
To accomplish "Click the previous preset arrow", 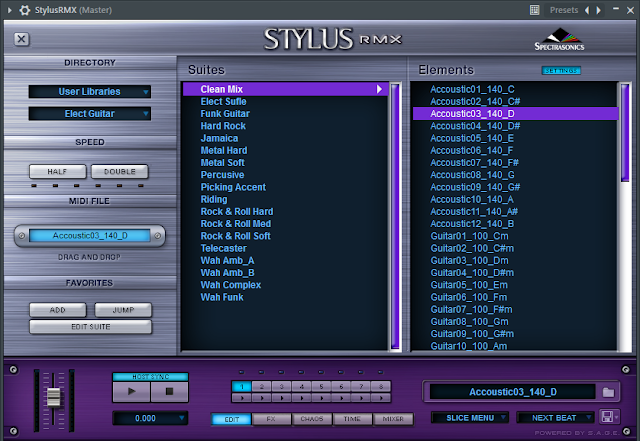I will click(587, 10).
